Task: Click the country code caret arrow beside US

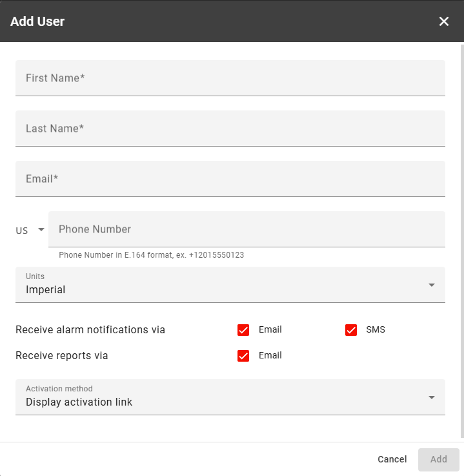Action: click(41, 230)
